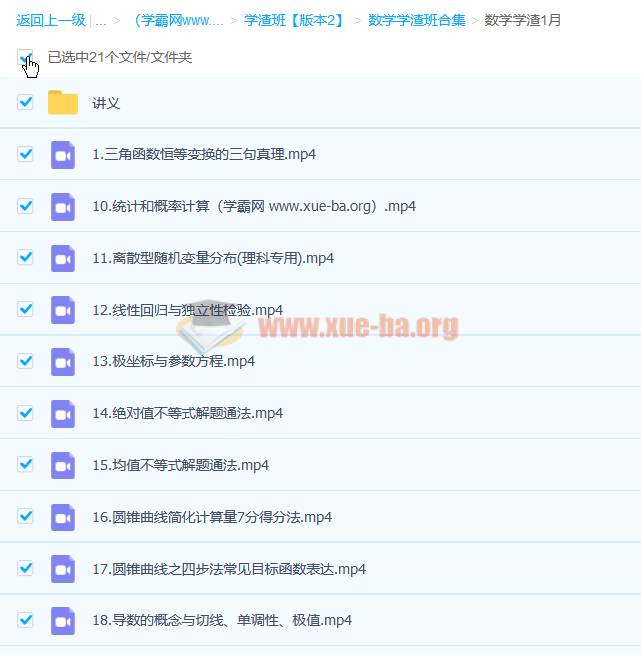Click the 数学学渣1月 current folder label
Screen dimensions: 641x655
pyautogui.click(x=522, y=20)
